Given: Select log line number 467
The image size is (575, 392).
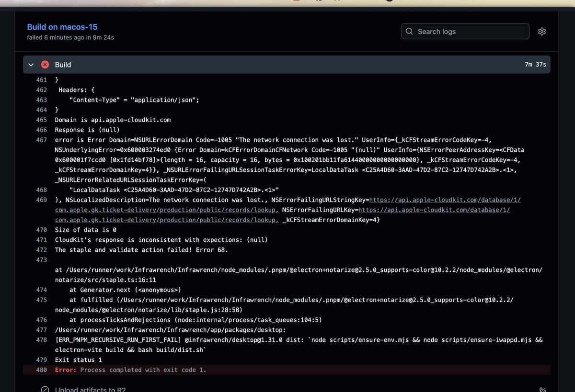Looking at the screenshot, I should point(41,140).
